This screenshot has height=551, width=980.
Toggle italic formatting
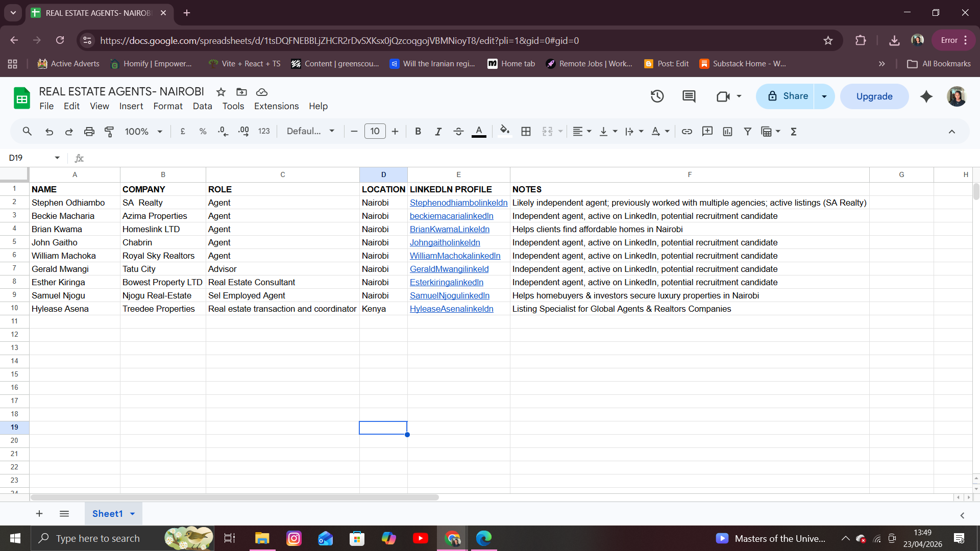coord(438,132)
